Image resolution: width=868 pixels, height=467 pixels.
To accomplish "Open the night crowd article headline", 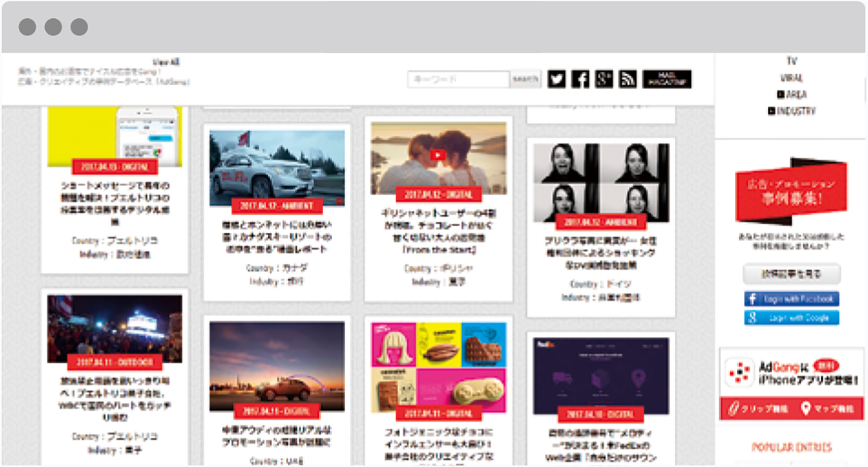I will (115, 400).
